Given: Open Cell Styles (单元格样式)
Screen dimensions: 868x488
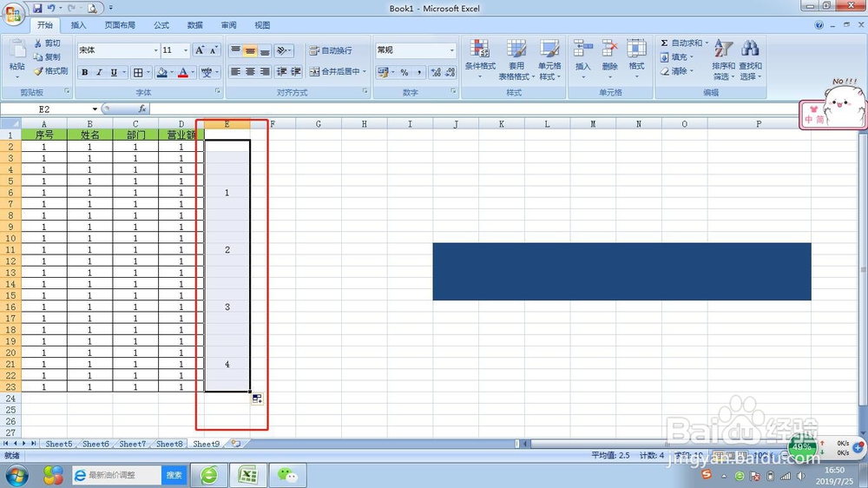Looking at the screenshot, I should click(x=549, y=59).
